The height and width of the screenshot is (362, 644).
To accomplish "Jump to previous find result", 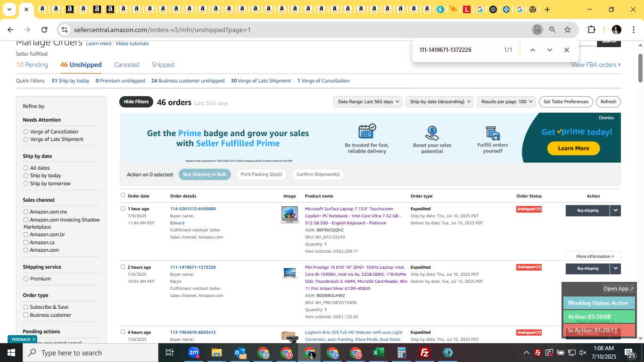I will pos(532,50).
